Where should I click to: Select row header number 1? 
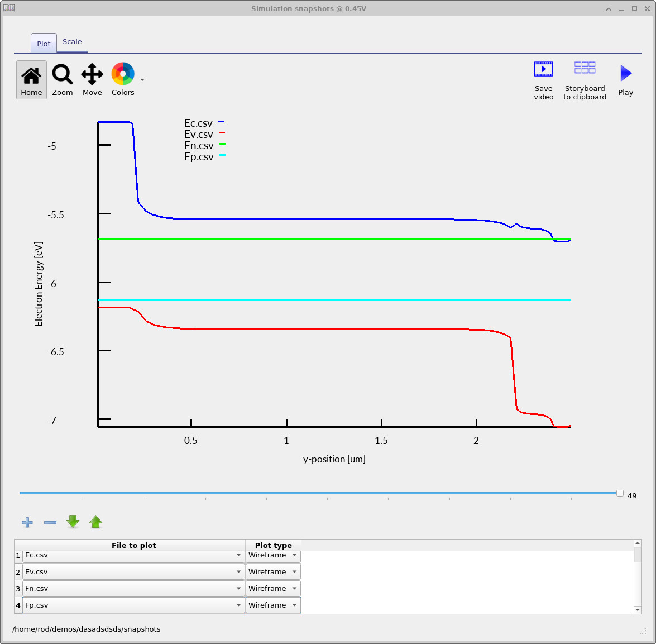tap(18, 556)
